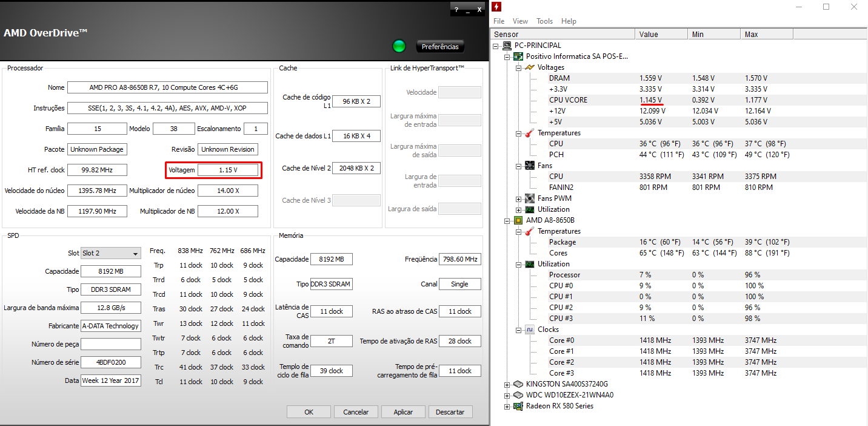The height and width of the screenshot is (426, 868).
Task: Click the processor Nome field
Action: 167,87
